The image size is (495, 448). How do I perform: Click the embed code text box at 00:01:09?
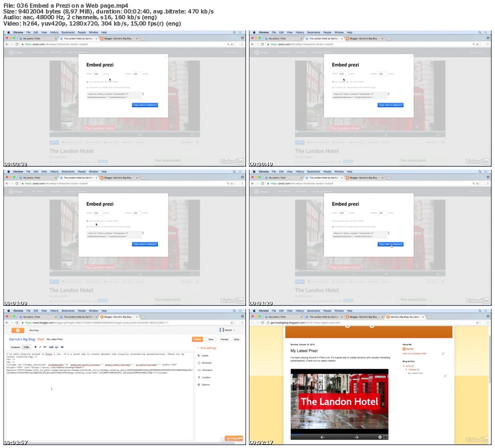click(114, 234)
